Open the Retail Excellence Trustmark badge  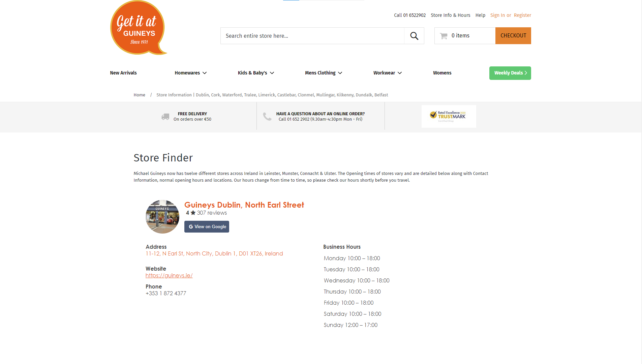[449, 116]
